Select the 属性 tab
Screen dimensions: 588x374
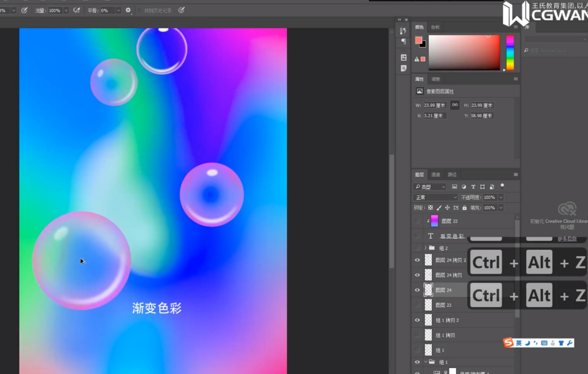[420, 79]
